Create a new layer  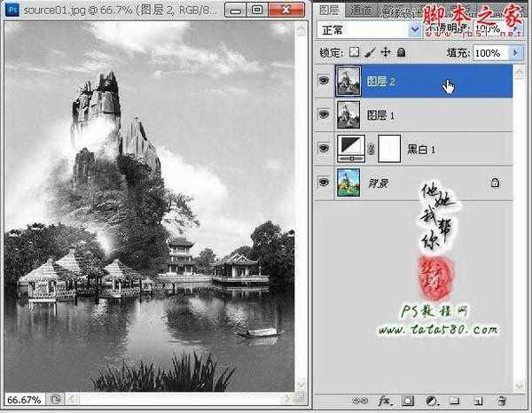478,401
